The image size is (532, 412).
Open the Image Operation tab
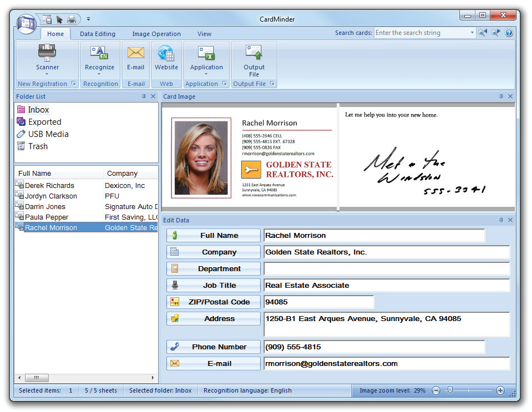click(156, 34)
